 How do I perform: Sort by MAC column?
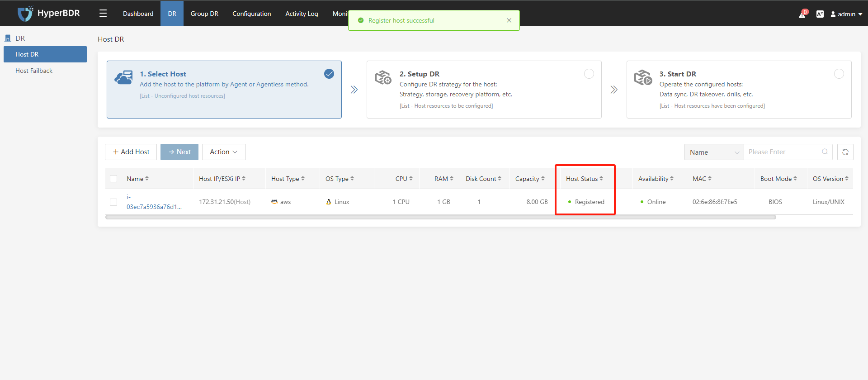click(x=710, y=179)
